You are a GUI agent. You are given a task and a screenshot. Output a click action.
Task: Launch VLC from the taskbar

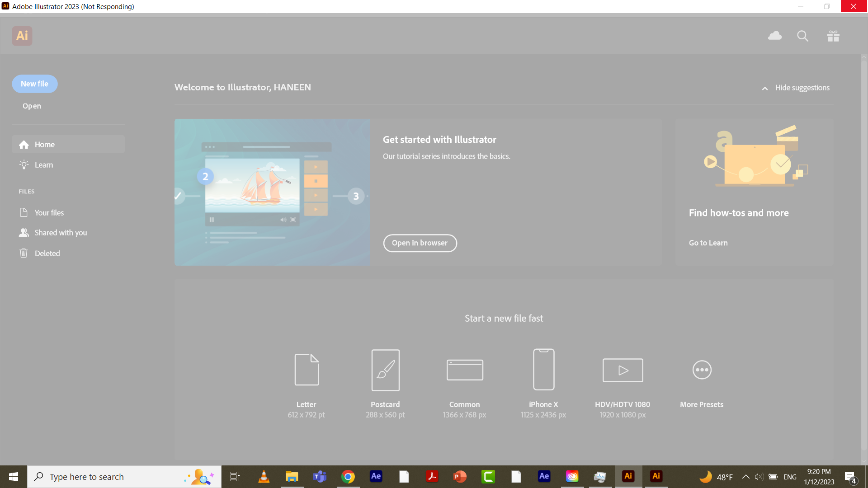(x=264, y=477)
